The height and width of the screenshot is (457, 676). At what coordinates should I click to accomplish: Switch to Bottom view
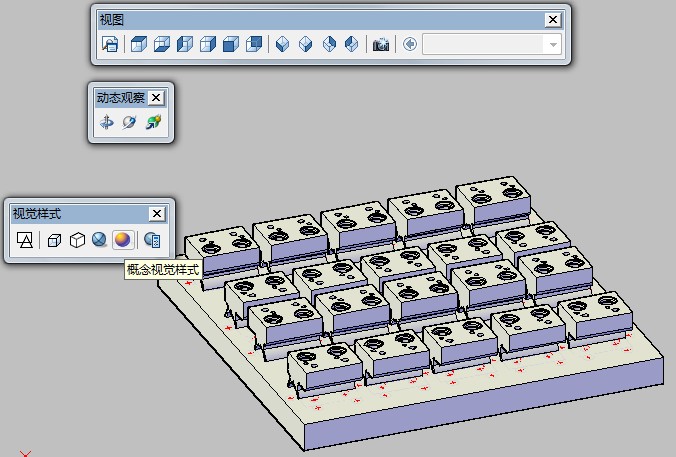[162, 44]
